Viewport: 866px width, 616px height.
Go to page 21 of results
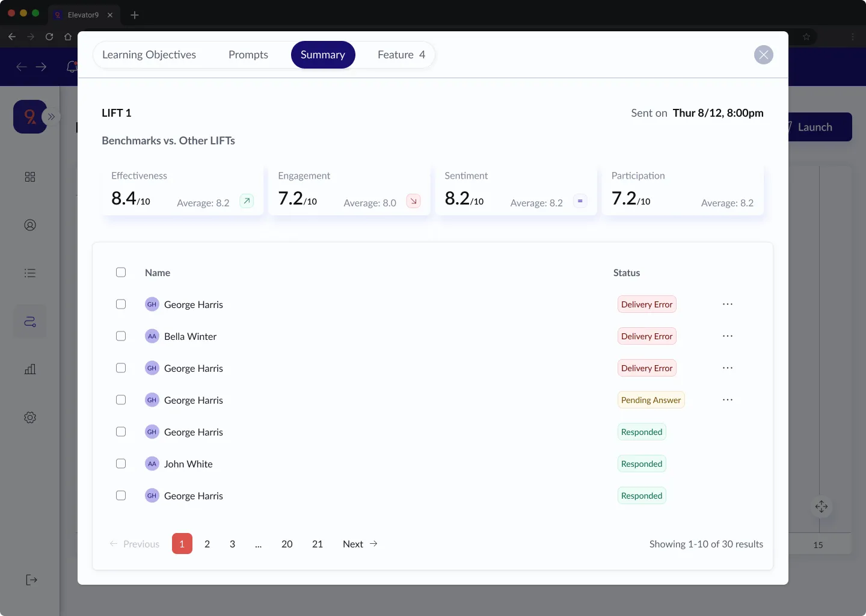tap(317, 544)
